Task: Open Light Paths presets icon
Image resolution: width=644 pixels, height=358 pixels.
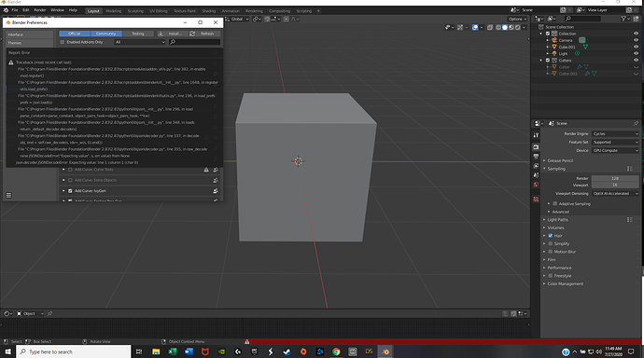Action: [629, 220]
